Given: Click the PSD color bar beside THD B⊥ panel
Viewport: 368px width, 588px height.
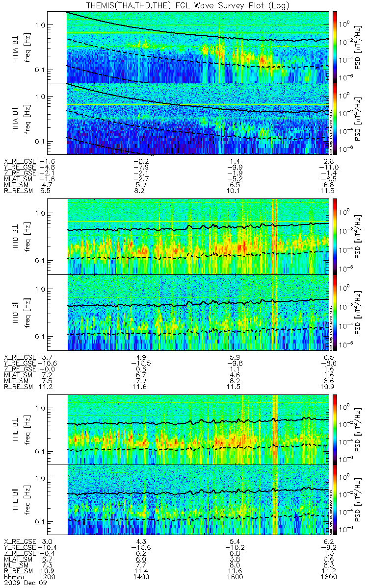Looking at the screenshot, I should 335,237.
